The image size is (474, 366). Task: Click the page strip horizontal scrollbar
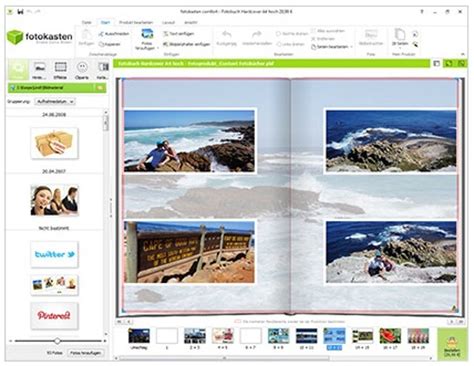click(224, 359)
